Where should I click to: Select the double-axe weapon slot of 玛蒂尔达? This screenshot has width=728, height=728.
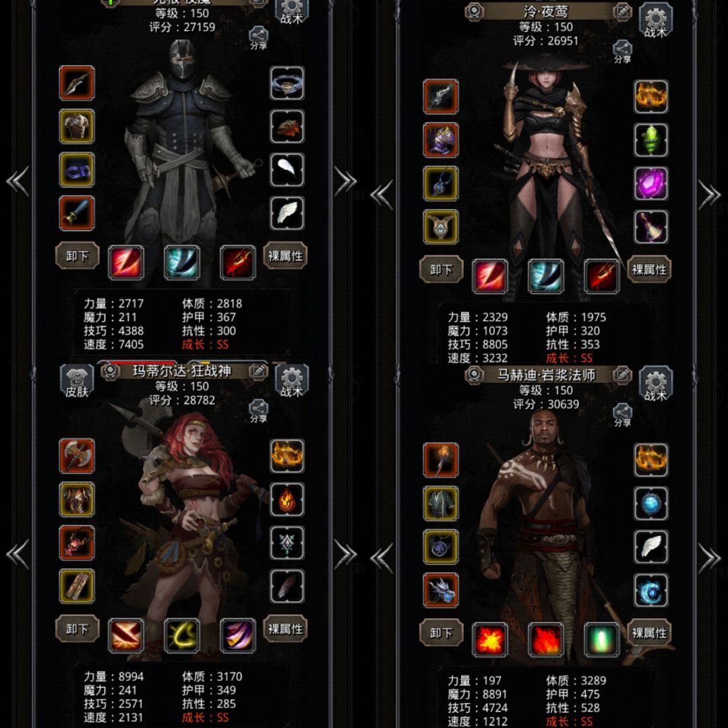(77, 456)
